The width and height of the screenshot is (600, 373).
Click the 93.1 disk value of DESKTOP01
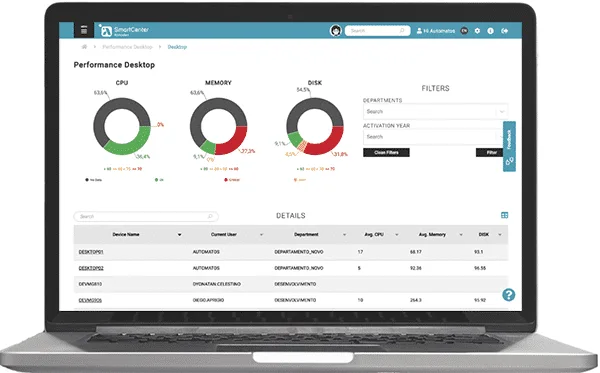coord(478,252)
